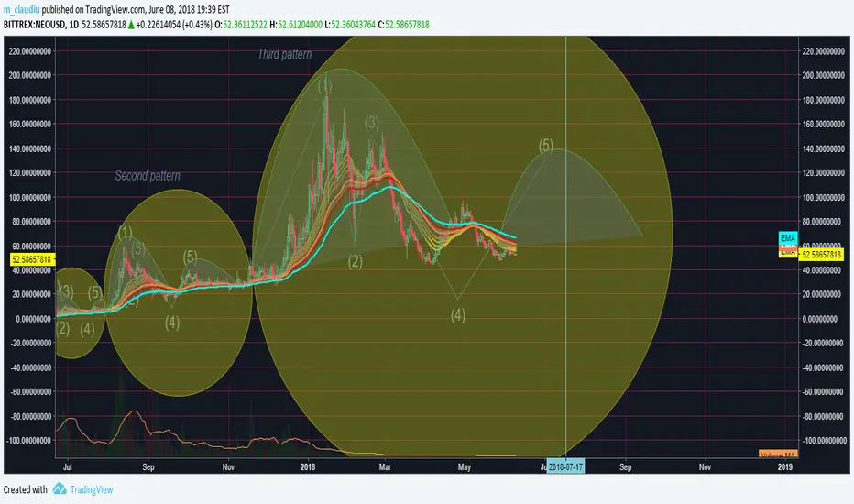Click the 'Second pattern' chart annotation
The image size is (854, 504).
[148, 175]
